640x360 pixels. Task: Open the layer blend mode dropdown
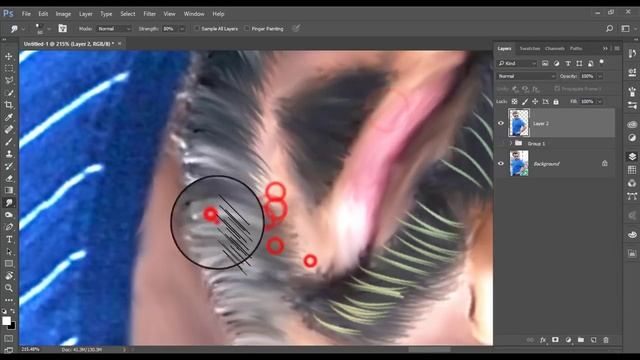click(526, 76)
